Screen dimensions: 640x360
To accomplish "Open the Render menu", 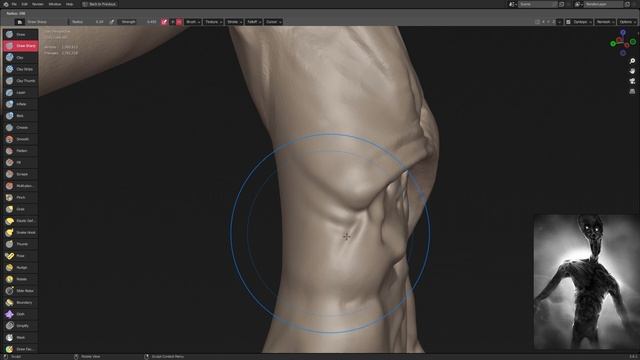I will [38, 4].
